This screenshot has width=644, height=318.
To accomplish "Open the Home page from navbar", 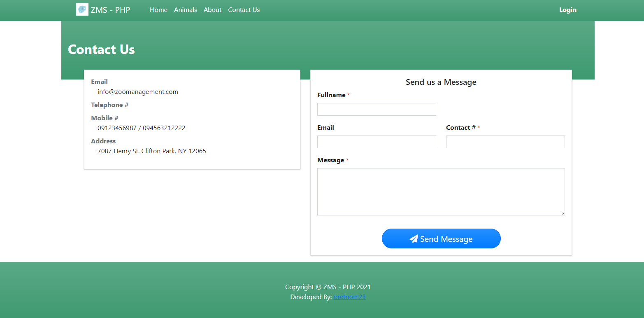I will click(158, 10).
